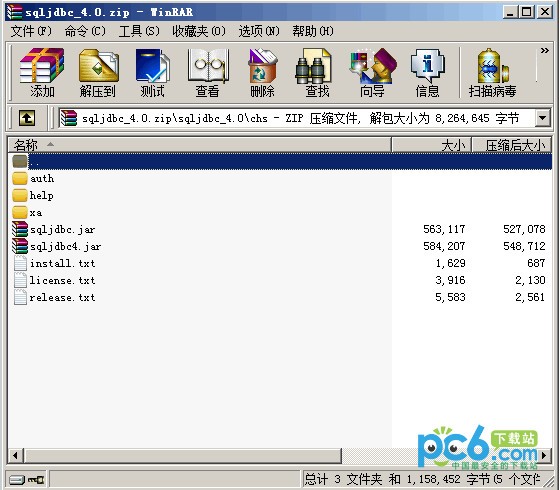Open the Help (帮助) menu
560x490 pixels.
click(313, 31)
